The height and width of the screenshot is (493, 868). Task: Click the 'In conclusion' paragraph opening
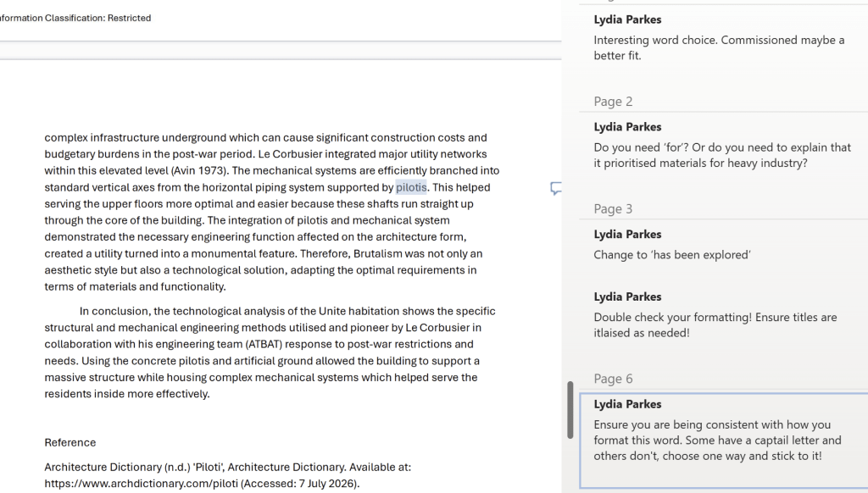[x=114, y=311]
